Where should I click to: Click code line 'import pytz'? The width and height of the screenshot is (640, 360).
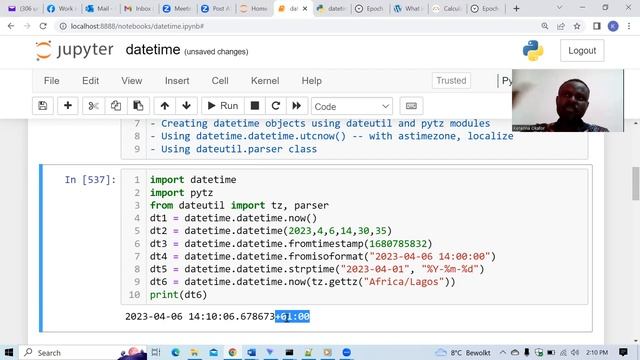[x=181, y=193]
